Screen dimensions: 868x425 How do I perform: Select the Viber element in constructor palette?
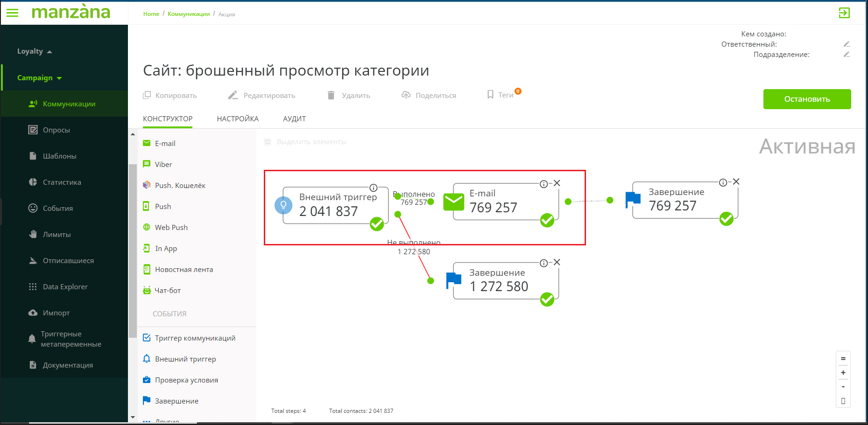(x=163, y=164)
